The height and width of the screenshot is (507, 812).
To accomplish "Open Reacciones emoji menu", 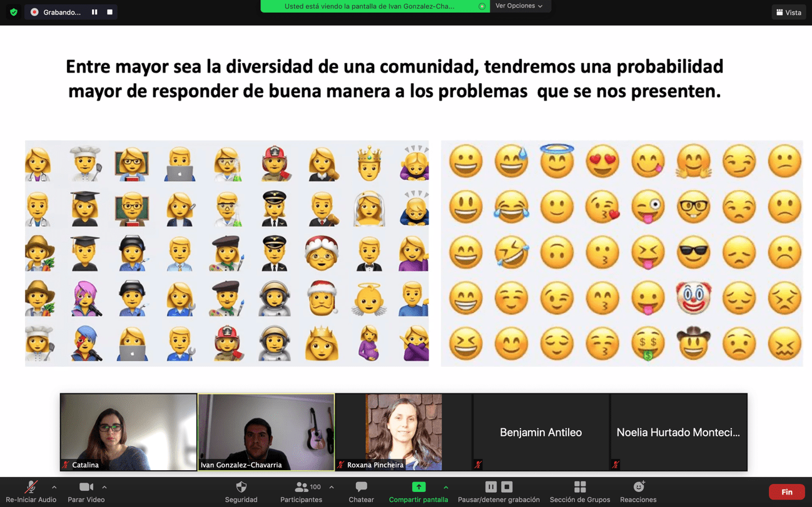I will pyautogui.click(x=638, y=491).
